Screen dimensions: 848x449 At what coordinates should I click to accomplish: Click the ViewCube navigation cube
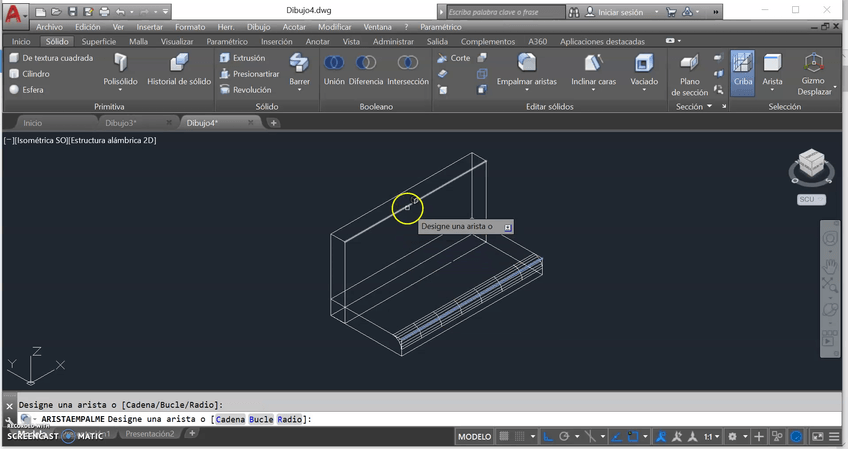tap(810, 164)
